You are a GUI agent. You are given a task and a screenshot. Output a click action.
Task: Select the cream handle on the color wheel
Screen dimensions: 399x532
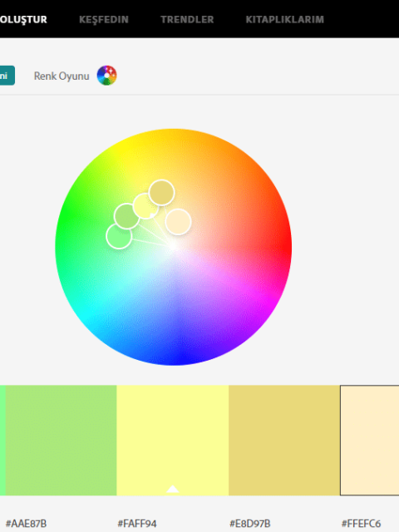pyautogui.click(x=178, y=222)
